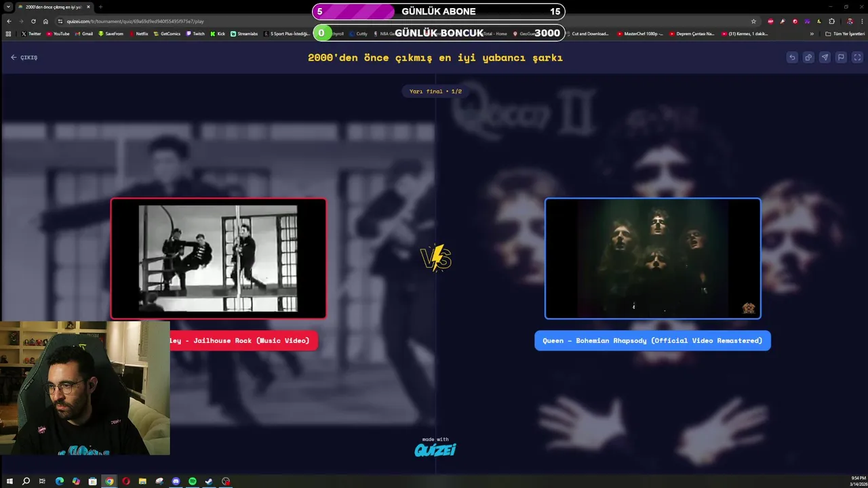Open Microsoft Store from taskbar
This screenshot has height=488, width=868.
(93, 481)
